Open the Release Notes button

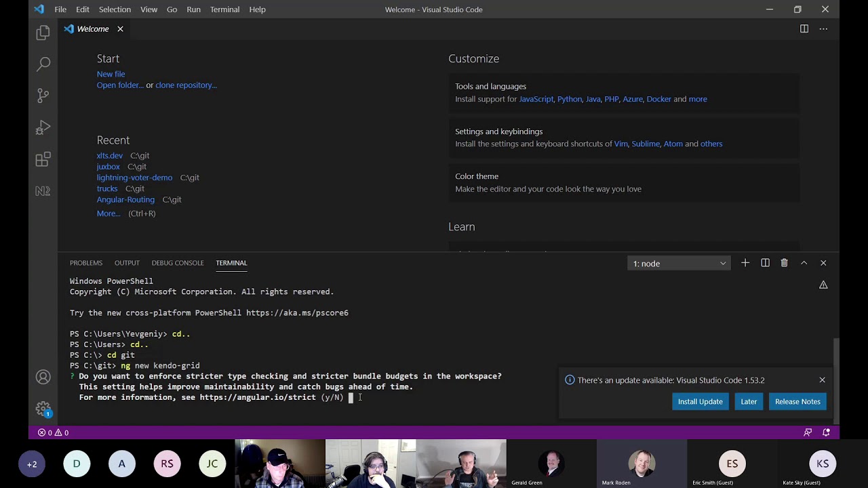(x=797, y=402)
